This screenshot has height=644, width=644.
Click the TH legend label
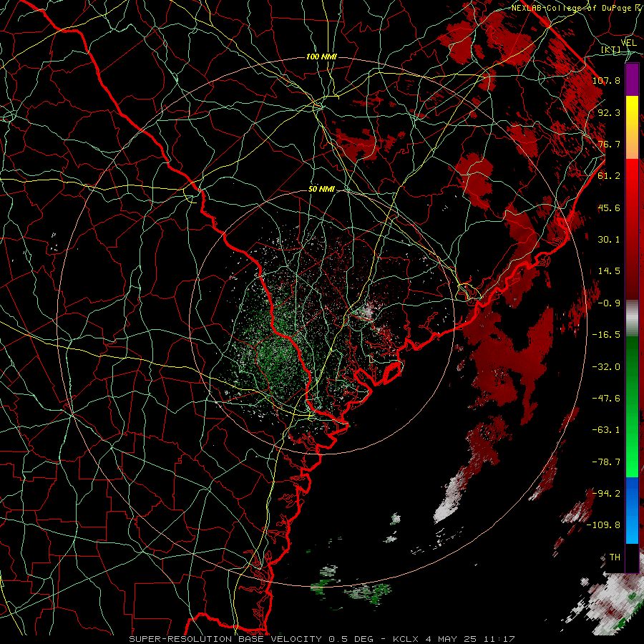point(615,557)
